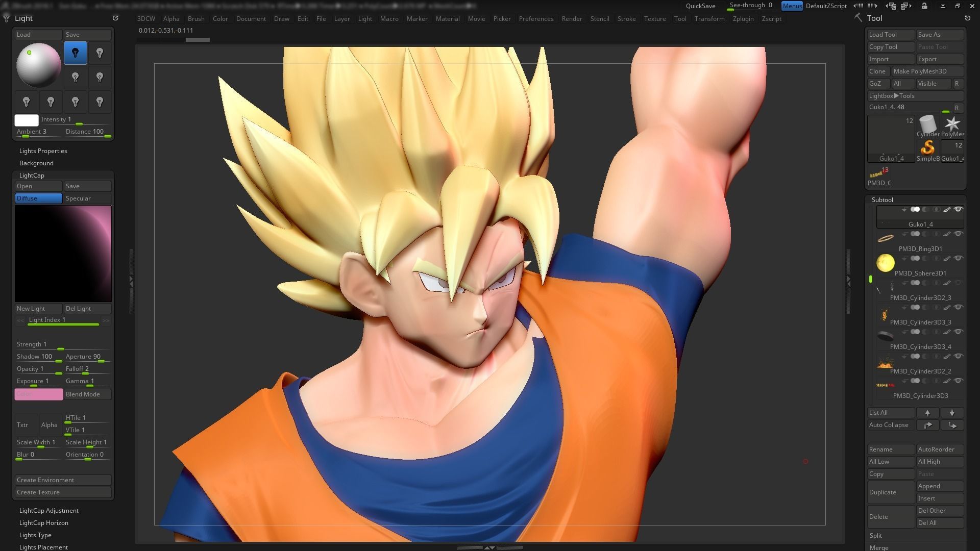Click the Subtool list scrollbar handle
Image resolution: width=980 pixels, height=551 pixels.
(x=871, y=279)
